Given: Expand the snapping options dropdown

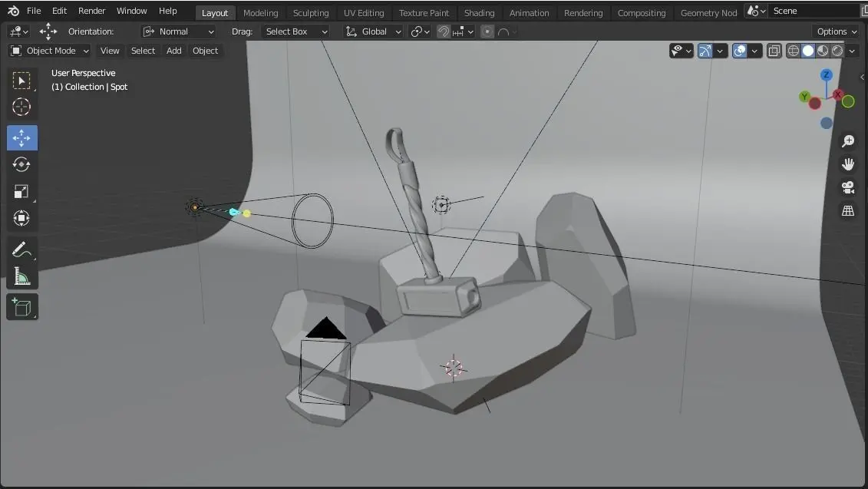Looking at the screenshot, I should click(464, 31).
